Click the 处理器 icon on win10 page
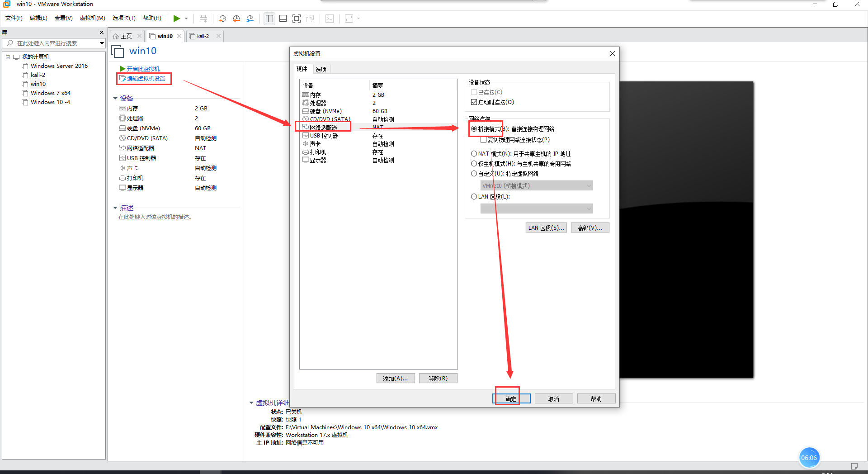868x474 pixels. [x=122, y=118]
